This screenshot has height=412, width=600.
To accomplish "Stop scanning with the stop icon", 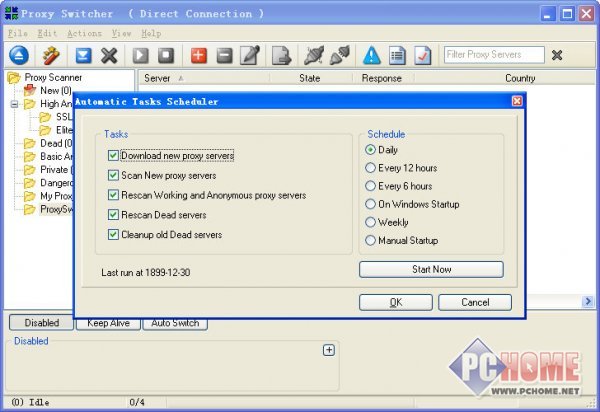I will [166, 55].
